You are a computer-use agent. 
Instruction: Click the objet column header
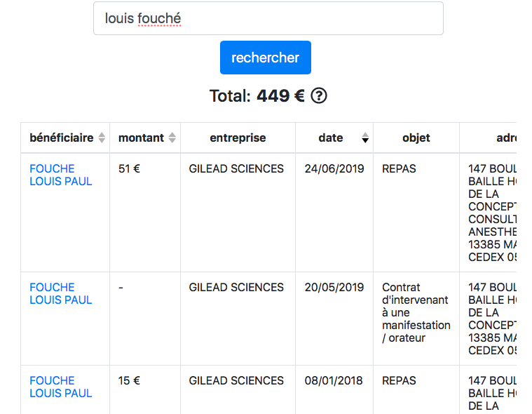416,138
